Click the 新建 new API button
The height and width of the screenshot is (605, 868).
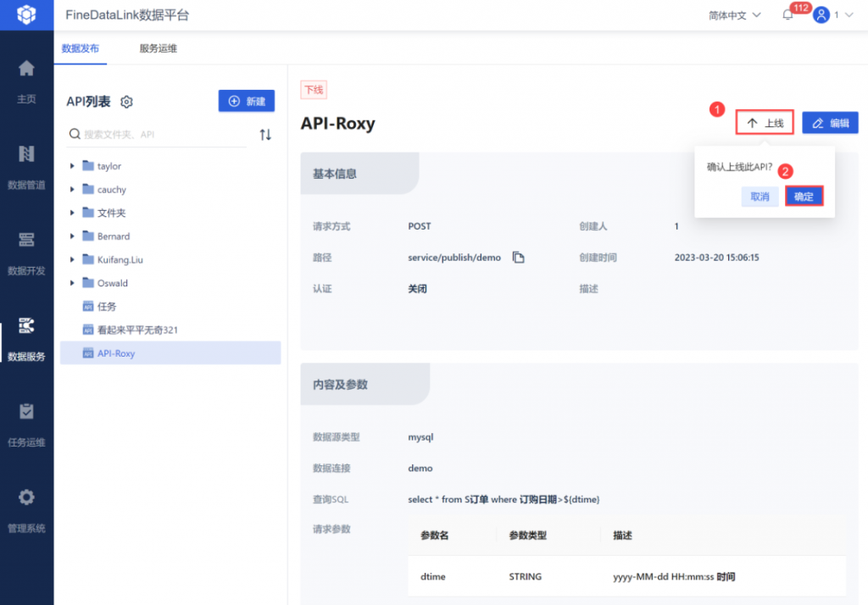coord(247,102)
